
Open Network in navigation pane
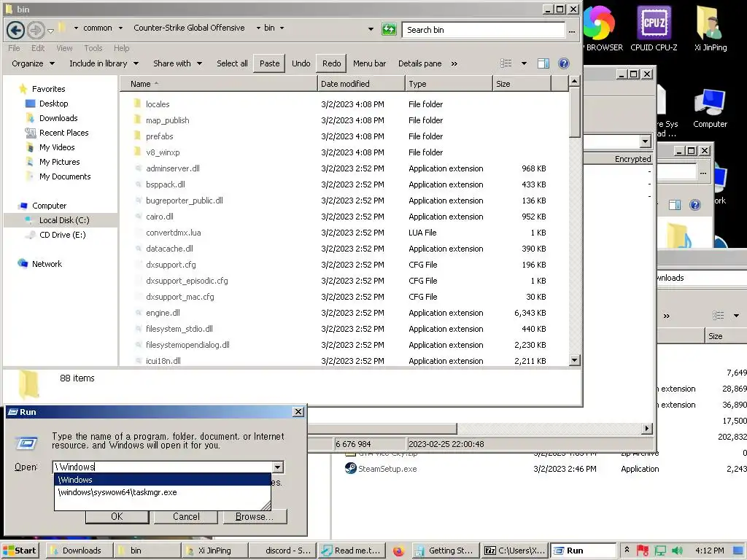(47, 264)
